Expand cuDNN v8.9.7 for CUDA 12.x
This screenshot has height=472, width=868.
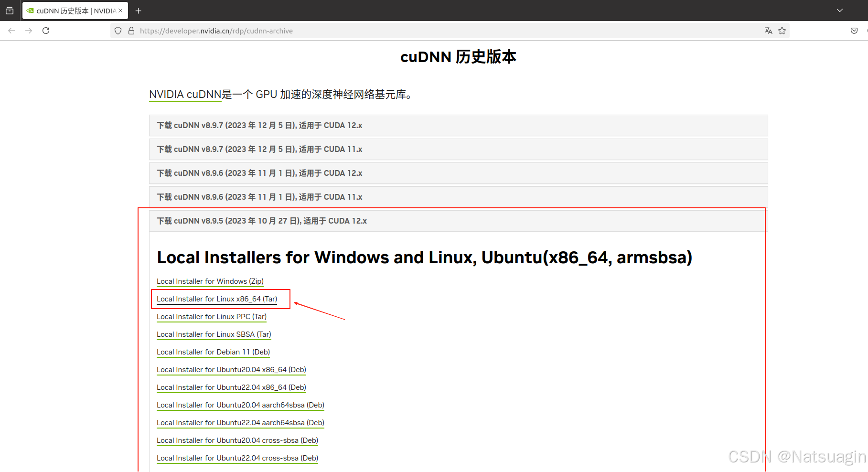[x=458, y=125]
